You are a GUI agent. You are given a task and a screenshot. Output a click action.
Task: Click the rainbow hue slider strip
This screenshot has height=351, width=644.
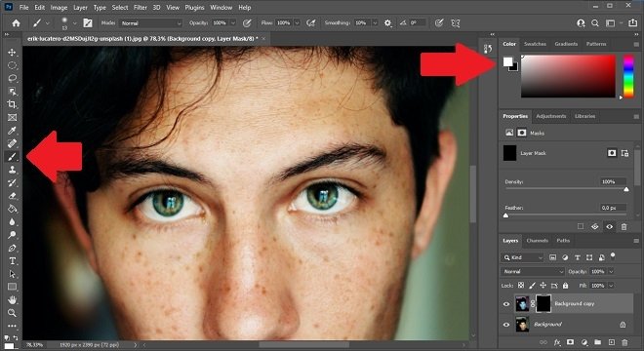[628, 76]
